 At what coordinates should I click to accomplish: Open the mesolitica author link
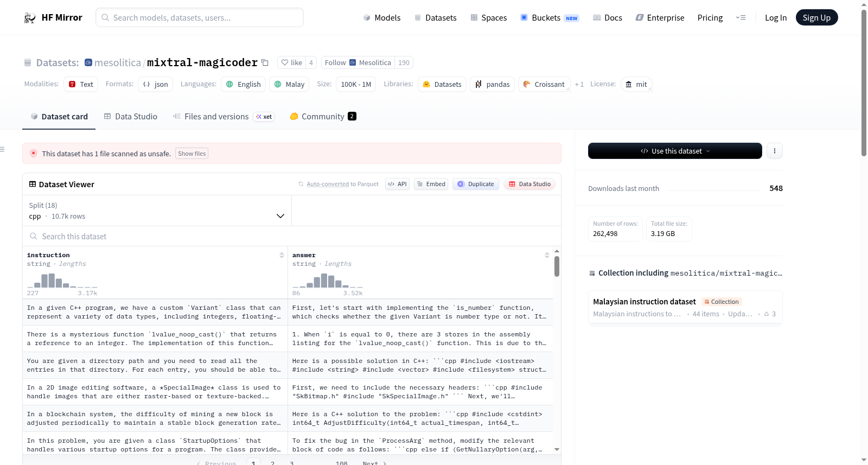[x=118, y=62]
